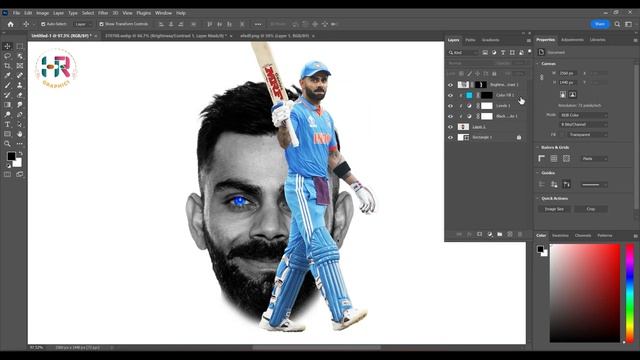Swap foreground and background colors icon

(x=20, y=153)
